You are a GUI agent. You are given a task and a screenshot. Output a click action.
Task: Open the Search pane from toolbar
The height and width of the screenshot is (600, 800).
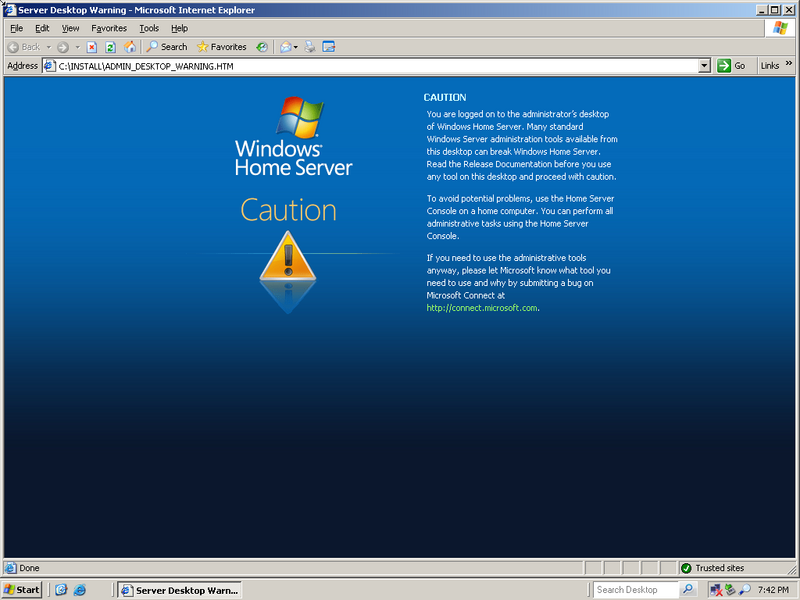167,47
